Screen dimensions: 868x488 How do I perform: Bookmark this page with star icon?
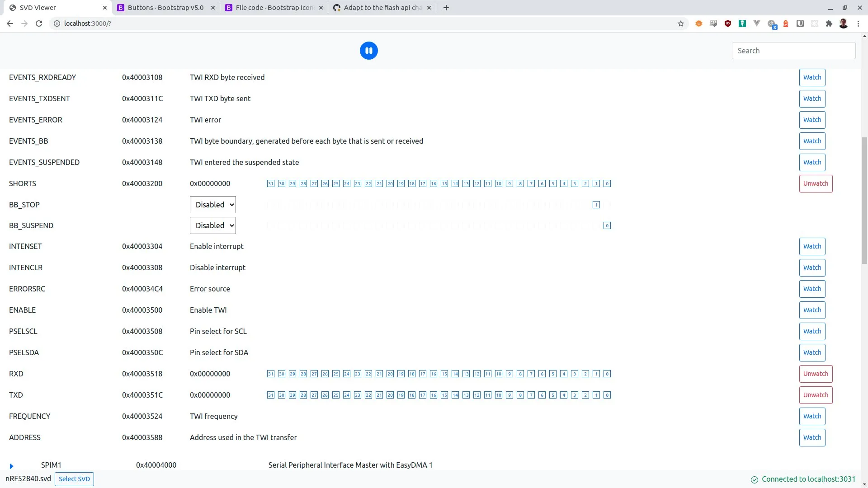[x=680, y=23]
